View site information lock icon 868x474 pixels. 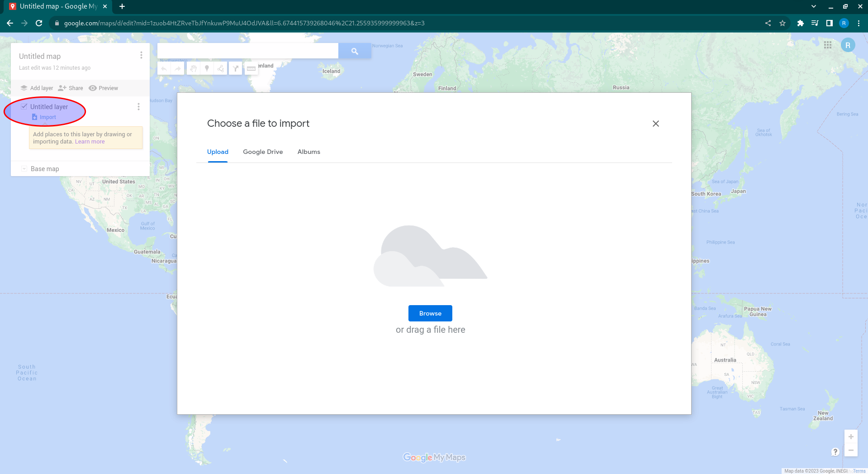click(57, 23)
